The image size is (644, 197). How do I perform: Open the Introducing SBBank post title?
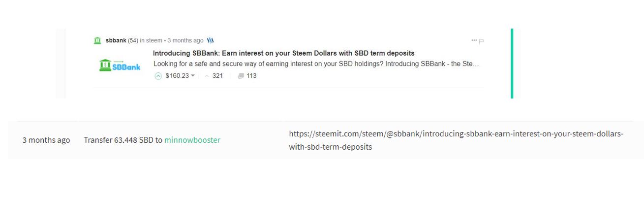tap(283, 53)
